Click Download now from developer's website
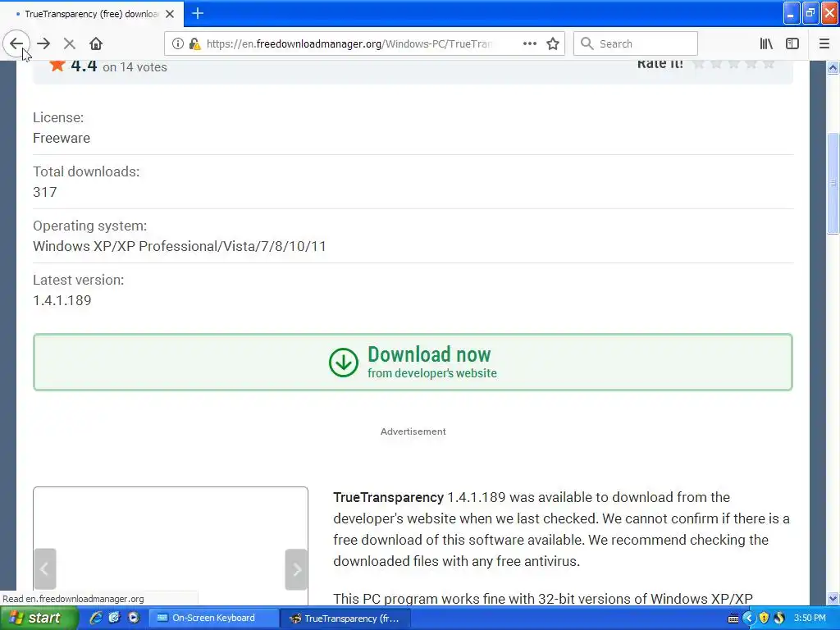Screen dimensions: 840x630 [x=413, y=362]
